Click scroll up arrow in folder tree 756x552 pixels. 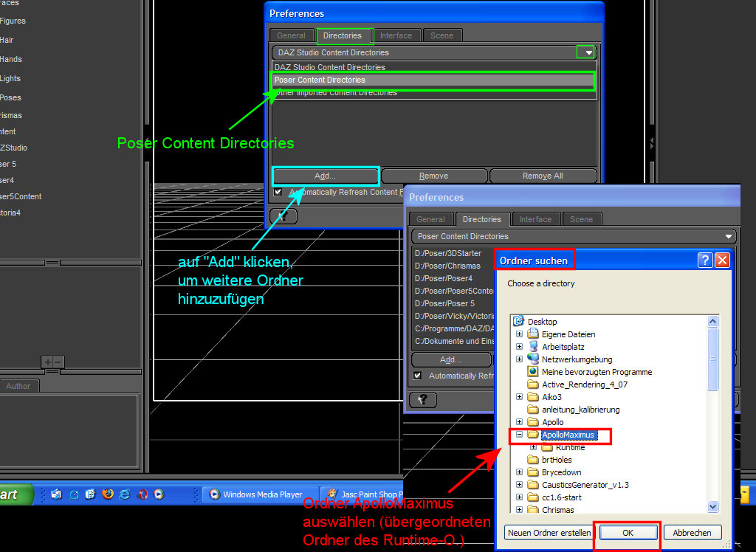712,321
